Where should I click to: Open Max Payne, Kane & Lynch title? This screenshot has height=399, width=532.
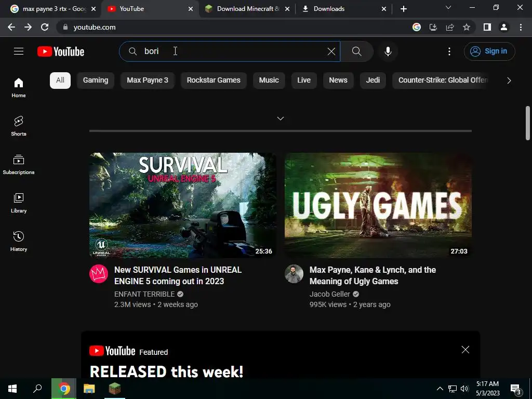[x=373, y=275]
